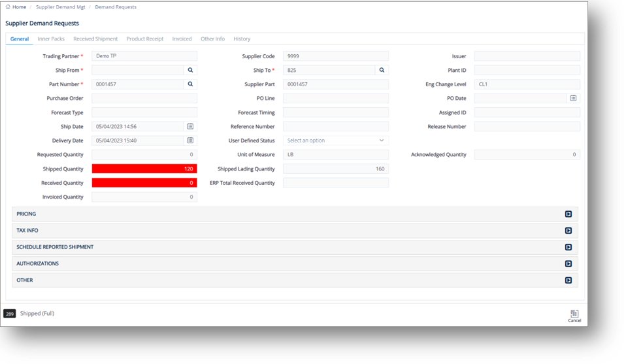Click the Issuer field
This screenshot has height=364, width=624.
click(527, 56)
